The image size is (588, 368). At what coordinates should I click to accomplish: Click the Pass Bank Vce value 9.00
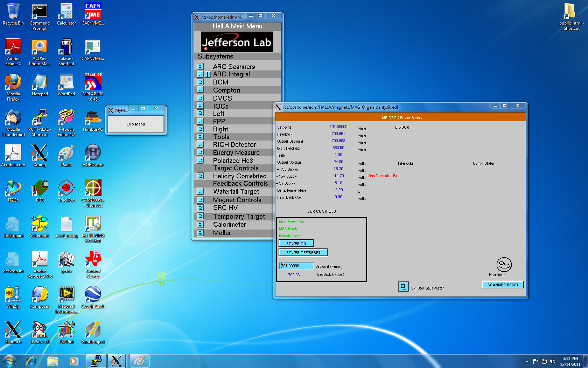click(338, 197)
